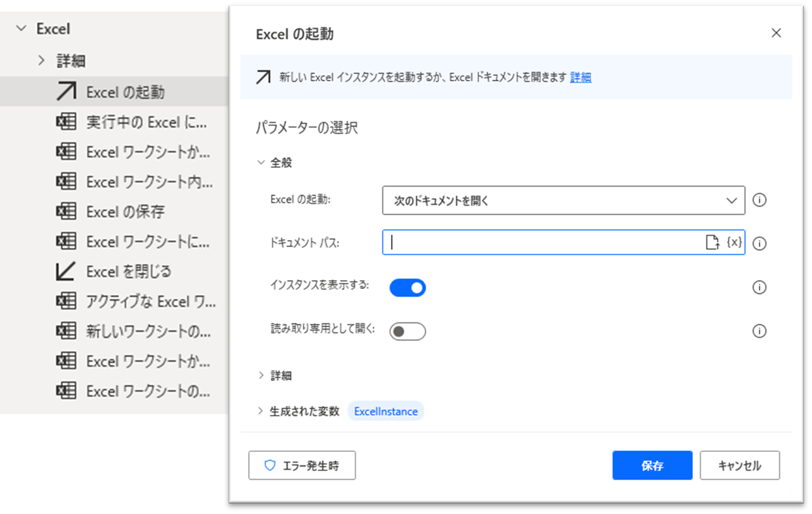The width and height of the screenshot is (812, 514).
Task: Click the select file icon in ドキュメント パス field
Action: click(x=712, y=242)
